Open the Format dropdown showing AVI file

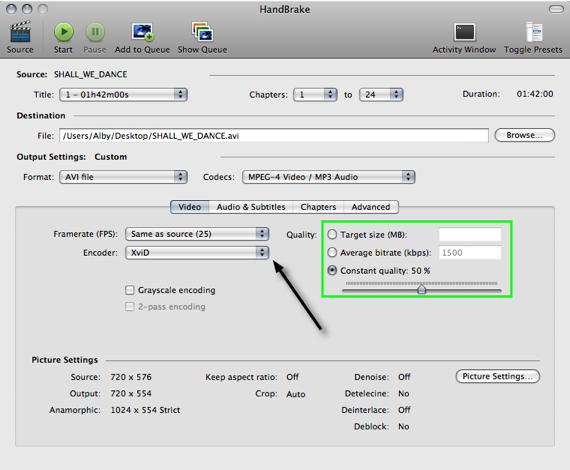point(123,177)
